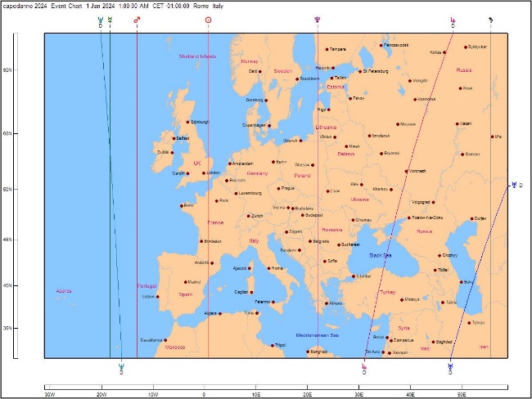The height and width of the screenshot is (399, 532).
Task: Click the Moscow city marker
Action: coord(398,124)
